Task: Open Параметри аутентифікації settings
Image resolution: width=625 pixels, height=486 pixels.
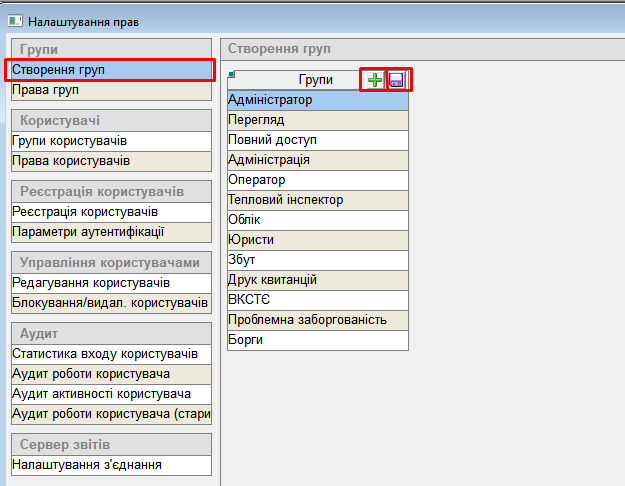Action: click(111, 232)
